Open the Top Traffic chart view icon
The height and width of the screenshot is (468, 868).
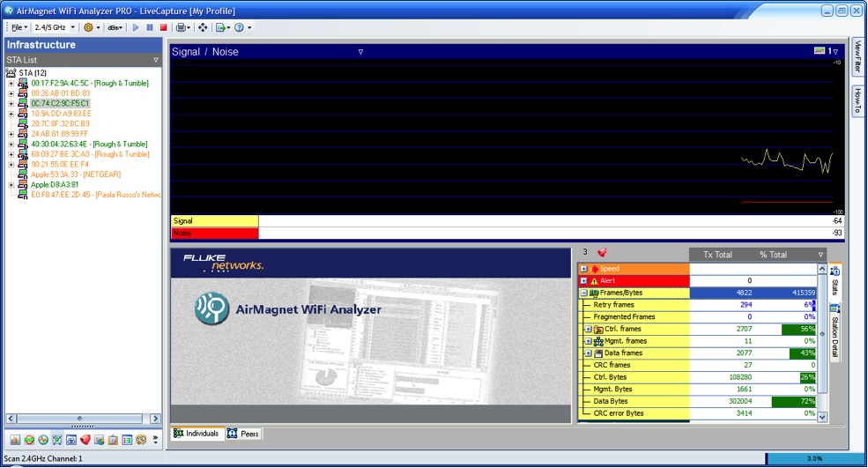[x=99, y=440]
